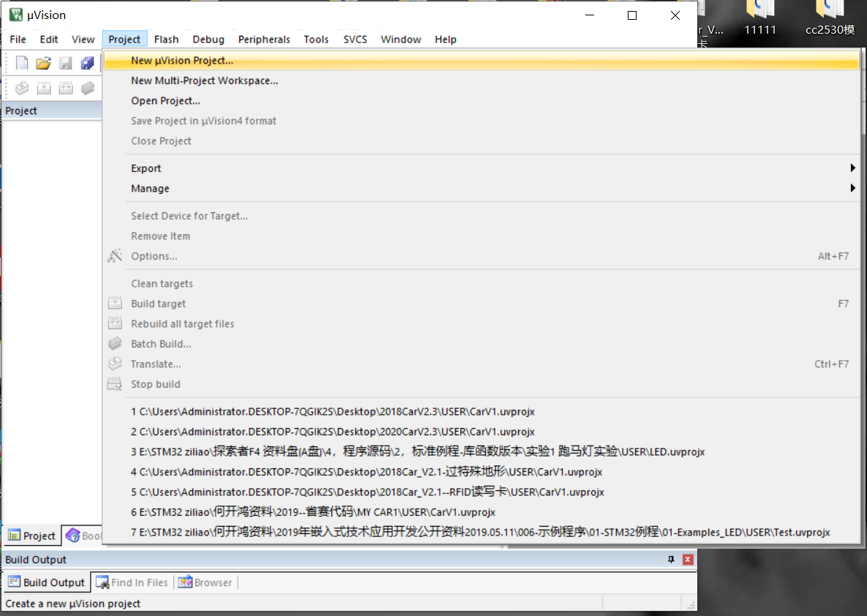Viewport: 867px width, 616px height.
Task: Click the Open file folder icon
Action: point(44,63)
